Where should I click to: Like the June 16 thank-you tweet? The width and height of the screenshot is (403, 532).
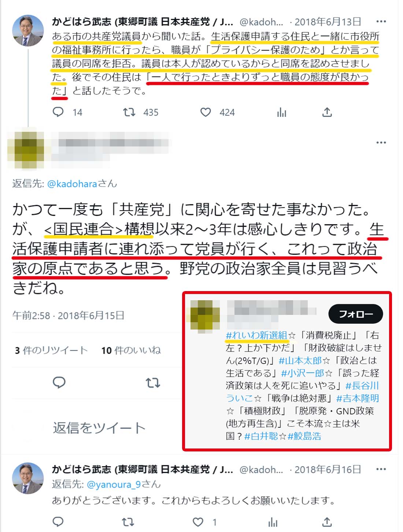pos(198,522)
